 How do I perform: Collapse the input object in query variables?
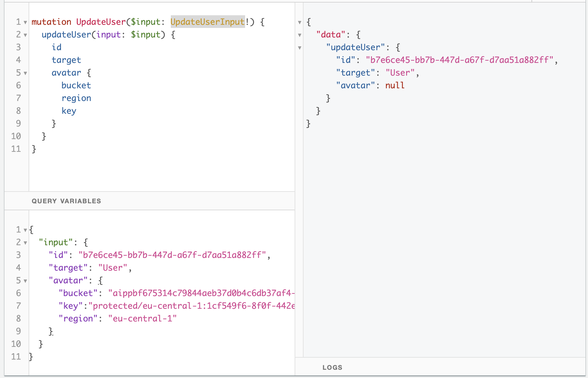(x=25, y=242)
